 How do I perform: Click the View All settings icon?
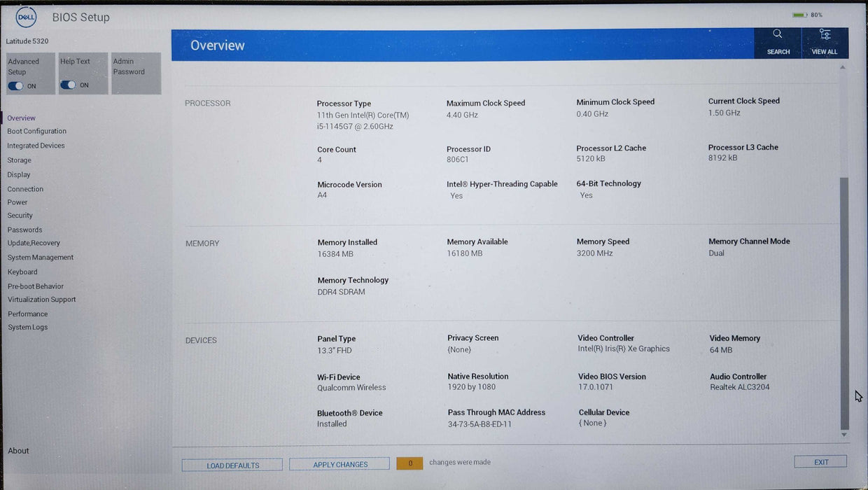pos(825,34)
